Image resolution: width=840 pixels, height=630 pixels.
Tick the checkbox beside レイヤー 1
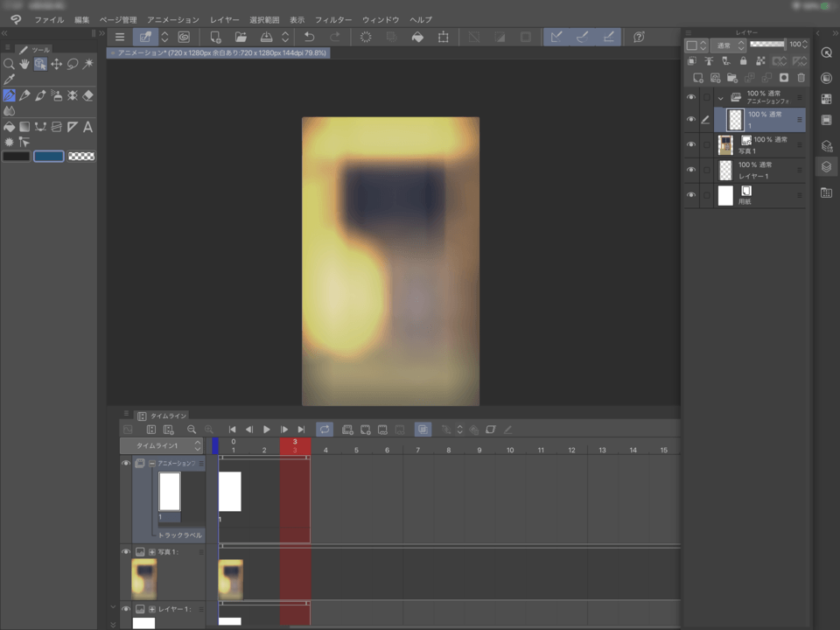click(707, 170)
